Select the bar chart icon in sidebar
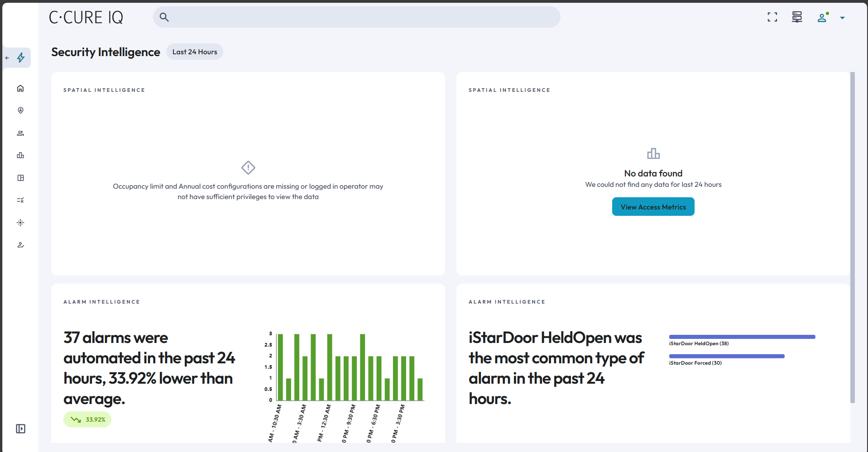Screen dimensions: 868x452 click(20, 155)
